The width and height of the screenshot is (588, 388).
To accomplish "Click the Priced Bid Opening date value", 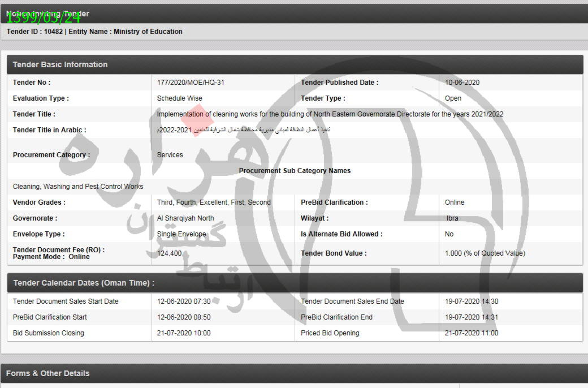I will point(472,333).
